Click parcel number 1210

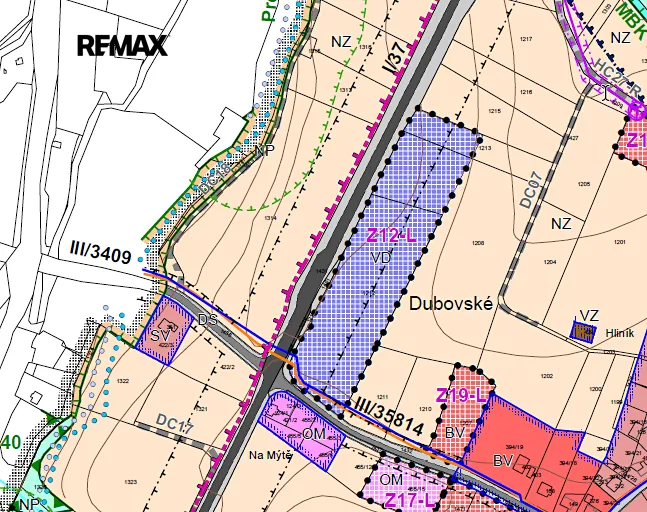click(x=425, y=409)
